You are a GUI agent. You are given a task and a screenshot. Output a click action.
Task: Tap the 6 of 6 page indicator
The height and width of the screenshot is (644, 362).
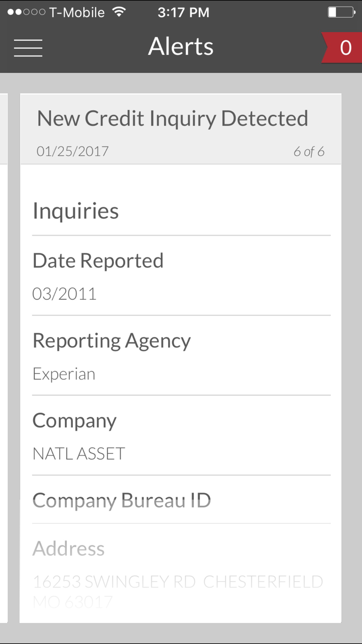point(309,151)
